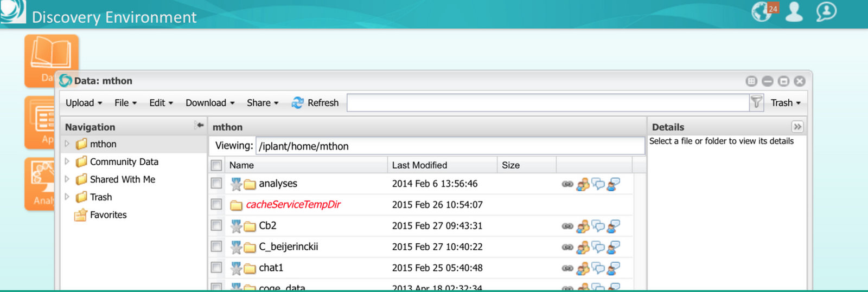Open the File dropdown menu
This screenshot has height=292, width=868.
click(x=125, y=103)
